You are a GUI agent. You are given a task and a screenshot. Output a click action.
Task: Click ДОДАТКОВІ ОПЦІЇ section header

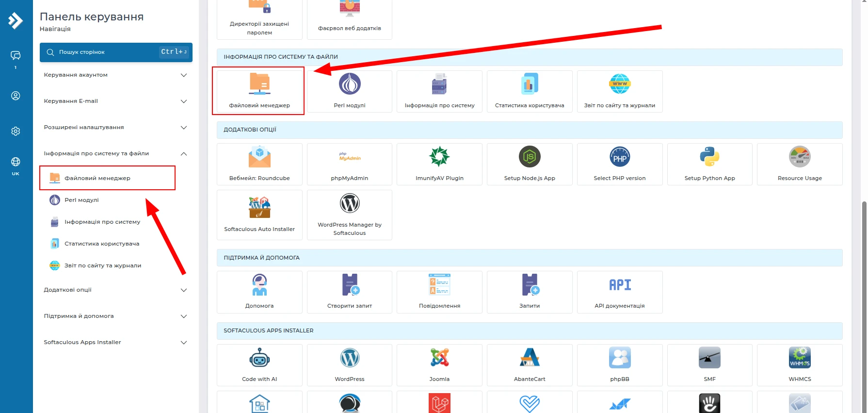click(x=530, y=130)
